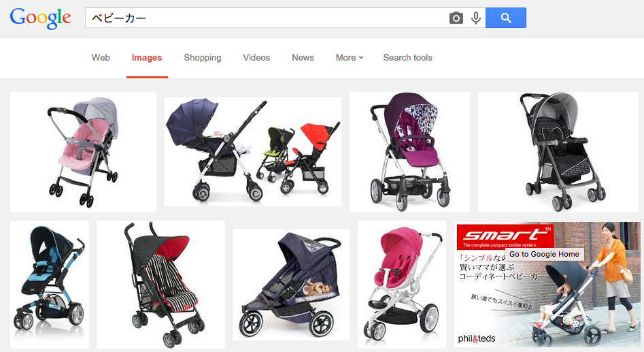Open the Videos tab
Viewport: 644px width, 352px height.
click(256, 58)
